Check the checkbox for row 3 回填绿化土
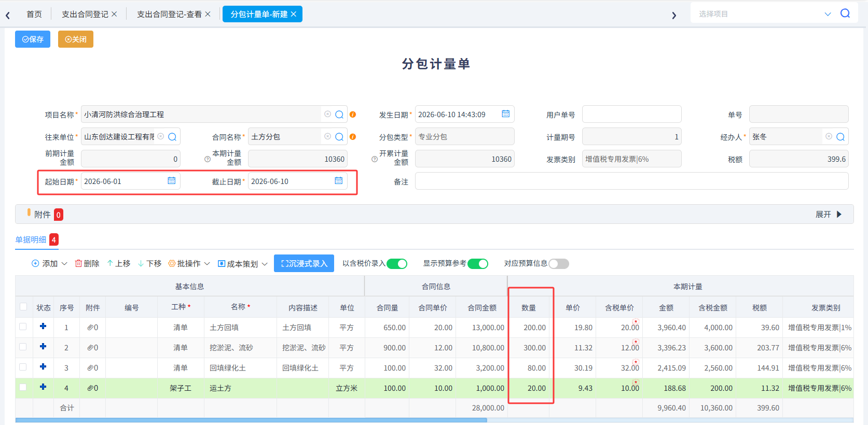 coord(23,367)
